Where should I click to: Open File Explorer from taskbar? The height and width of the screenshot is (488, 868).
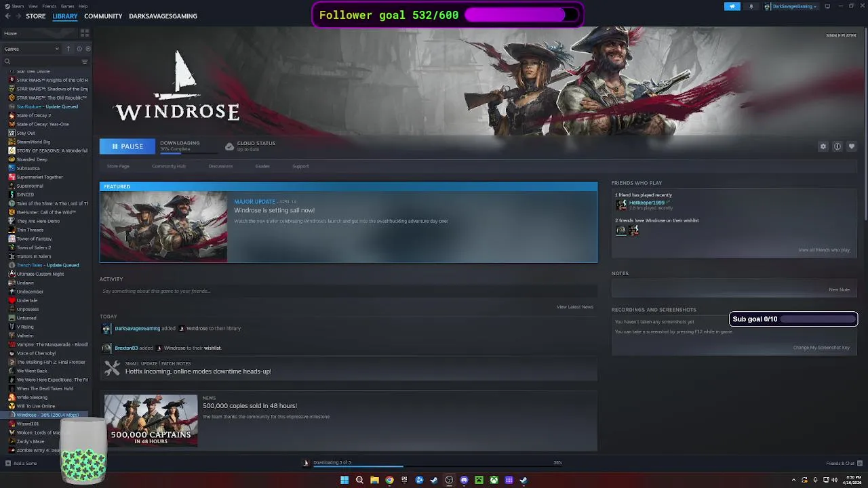(374, 480)
